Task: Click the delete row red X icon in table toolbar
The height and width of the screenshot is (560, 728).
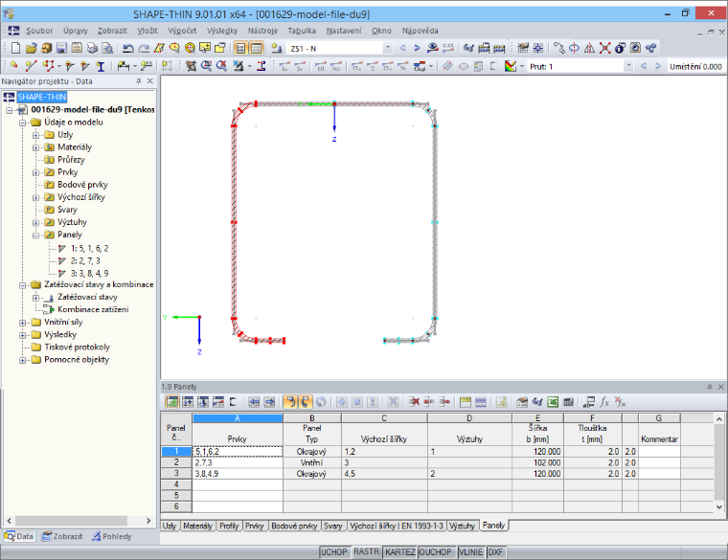Action: point(414,402)
